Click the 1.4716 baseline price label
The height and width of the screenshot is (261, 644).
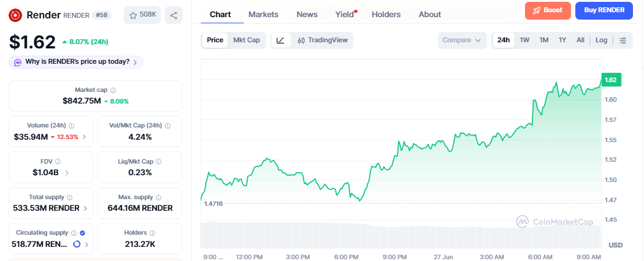(213, 203)
